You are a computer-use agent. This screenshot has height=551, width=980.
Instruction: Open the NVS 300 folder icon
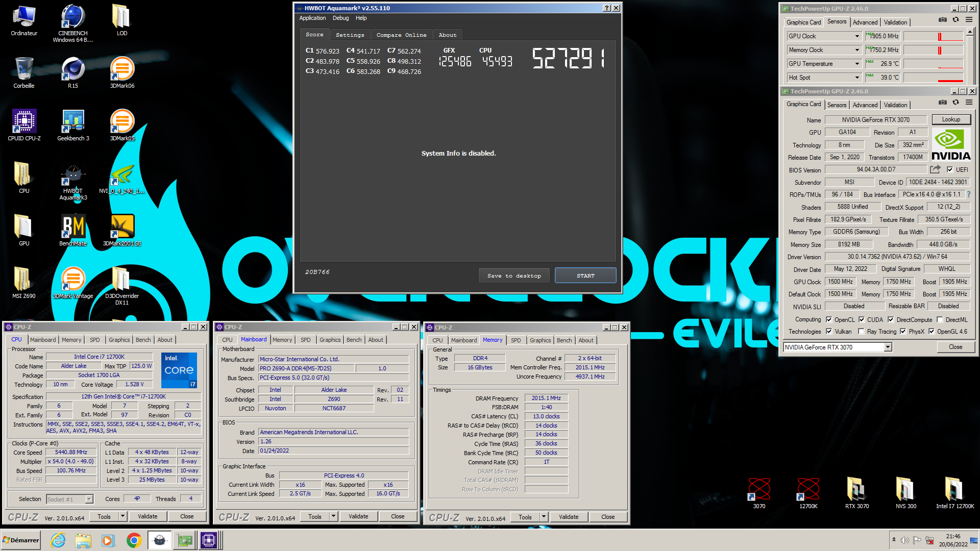906,493
